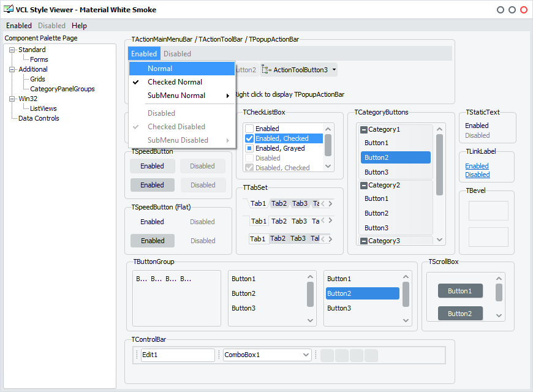Click the grip handle before ComboBox1
Screen dimensions: 533x392
[x=219, y=355]
